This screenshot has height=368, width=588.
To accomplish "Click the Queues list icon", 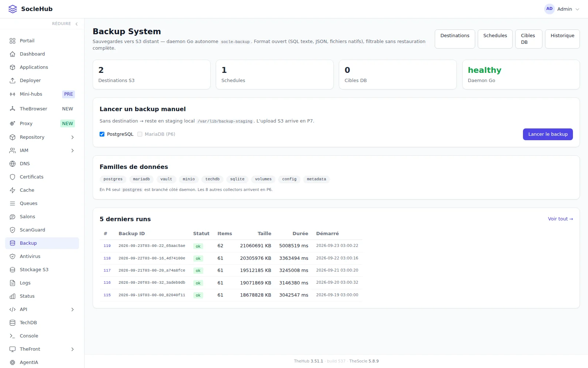I will click(12, 204).
